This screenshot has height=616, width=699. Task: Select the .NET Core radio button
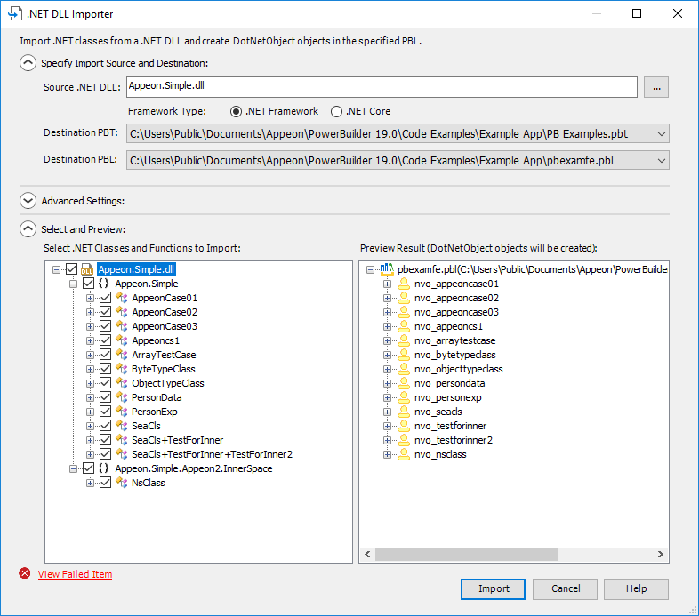[336, 111]
